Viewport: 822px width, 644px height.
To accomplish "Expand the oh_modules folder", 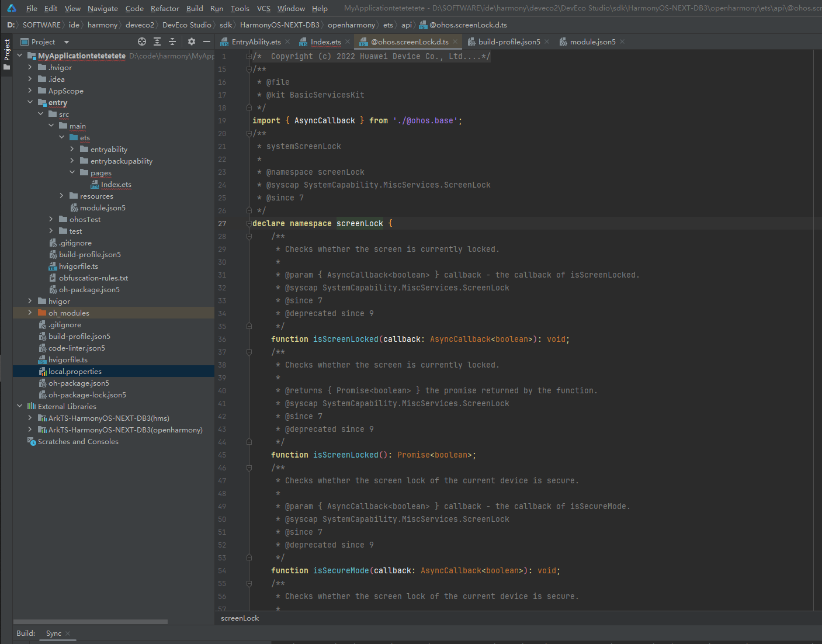I will [30, 313].
